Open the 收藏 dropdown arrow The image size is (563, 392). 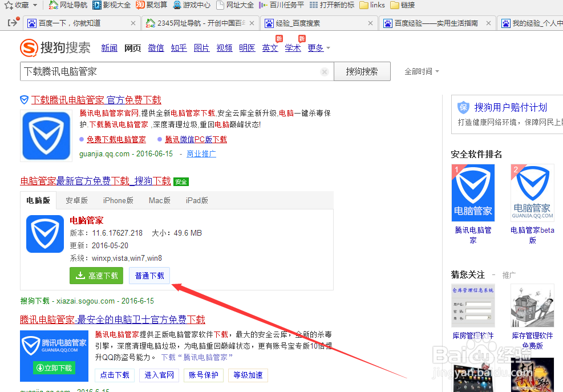[x=35, y=5]
